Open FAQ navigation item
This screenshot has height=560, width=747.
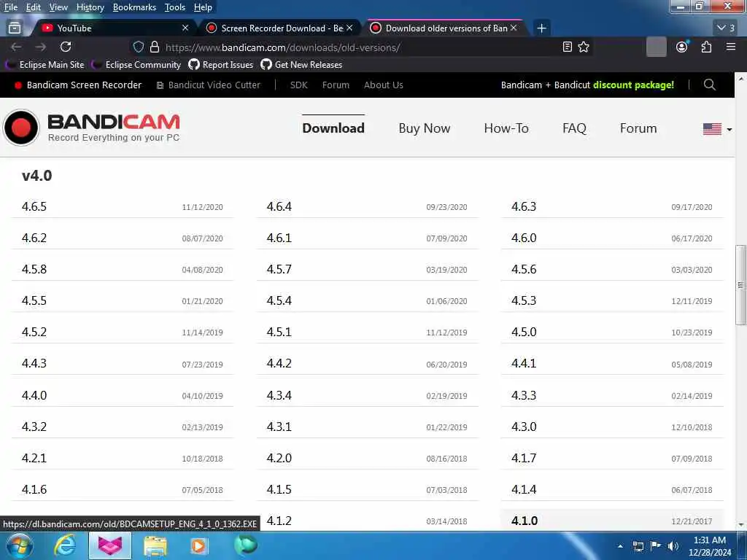pyautogui.click(x=574, y=128)
